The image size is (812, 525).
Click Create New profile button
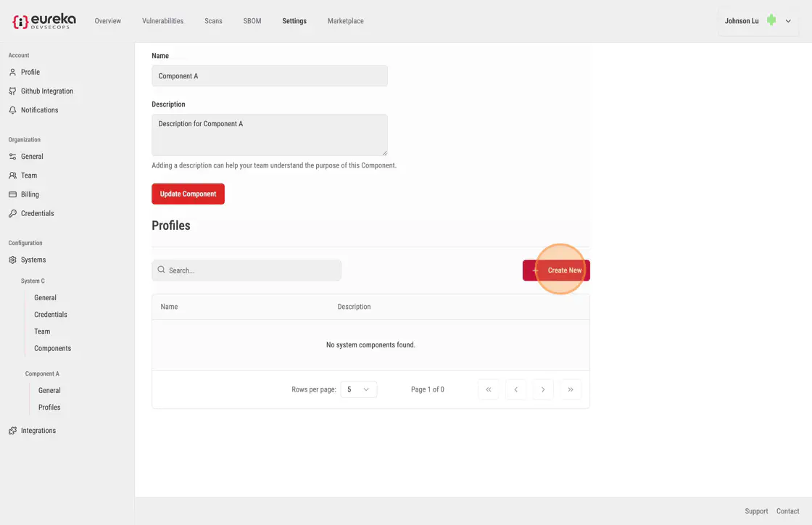556,270
